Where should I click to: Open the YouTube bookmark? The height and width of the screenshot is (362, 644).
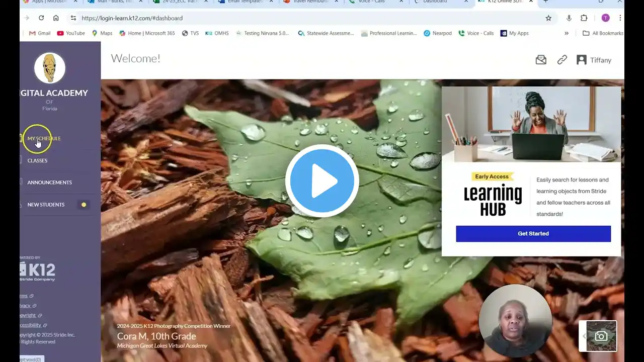[71, 33]
